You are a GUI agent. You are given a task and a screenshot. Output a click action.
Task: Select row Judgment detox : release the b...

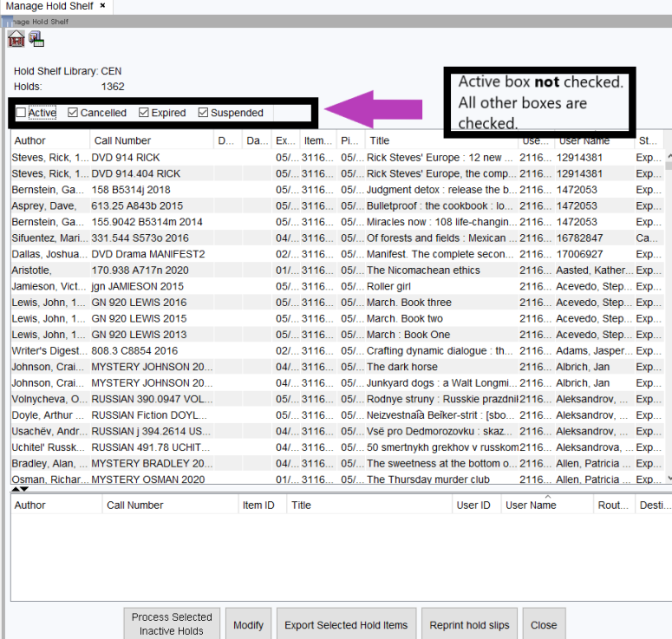pos(337,190)
